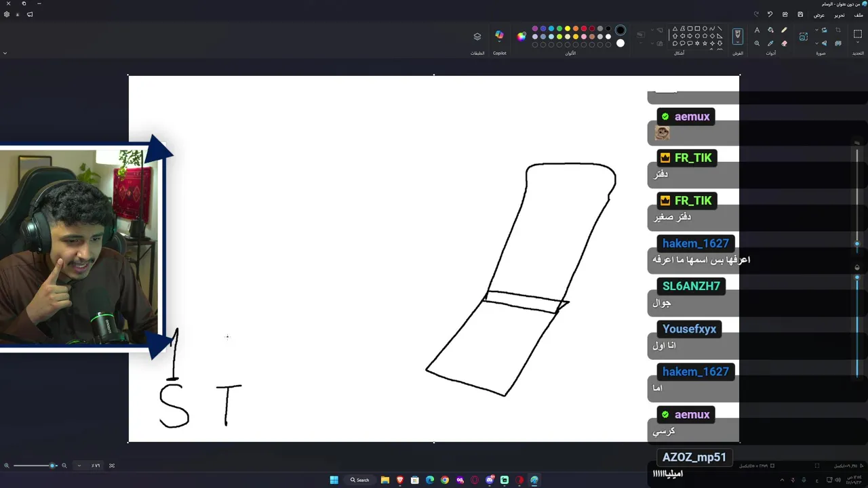Pick the Triangle shape

[675, 28]
